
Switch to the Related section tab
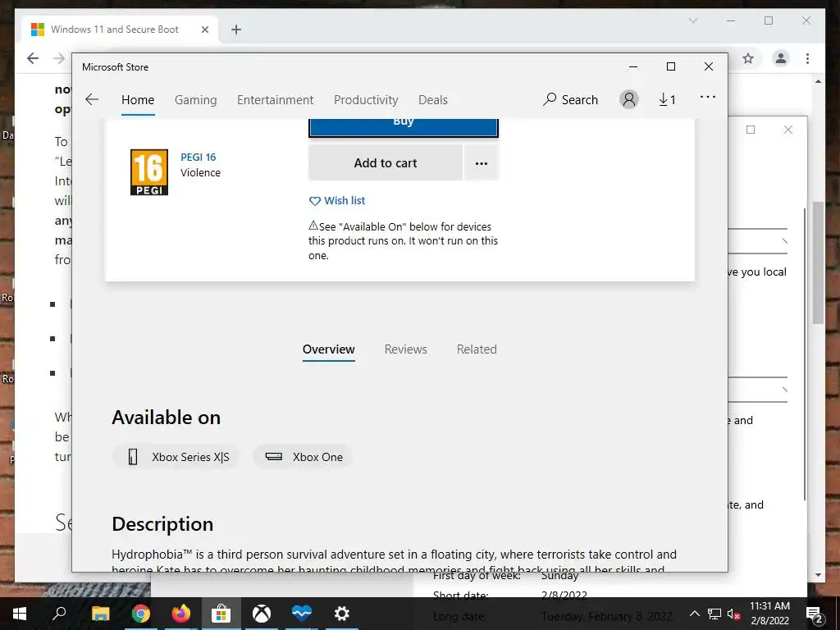pos(477,349)
